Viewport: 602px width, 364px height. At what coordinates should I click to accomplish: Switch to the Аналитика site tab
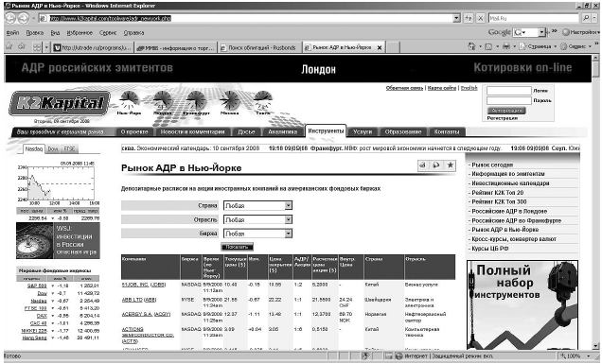coord(283,132)
